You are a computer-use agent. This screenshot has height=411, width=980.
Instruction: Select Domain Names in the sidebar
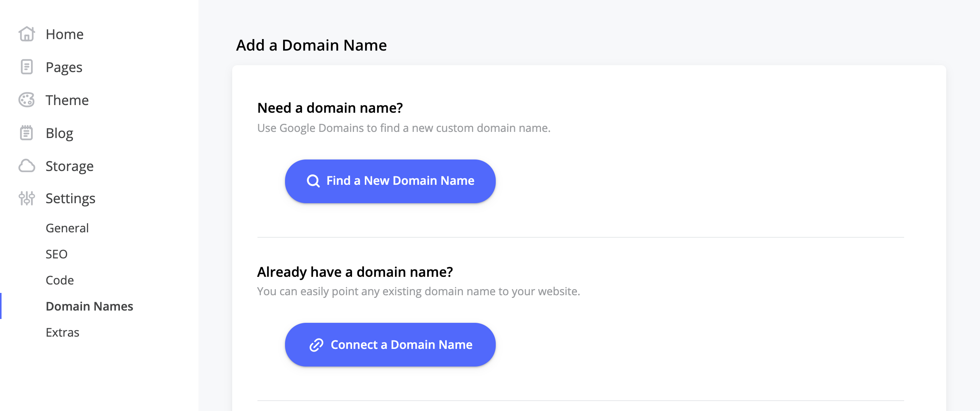coord(89,306)
